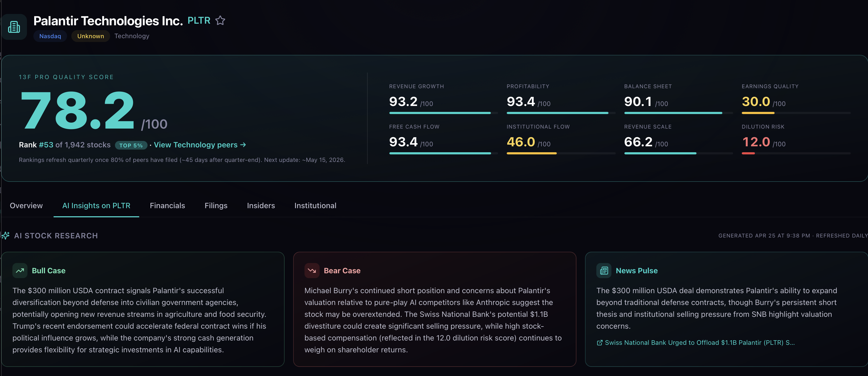Click the AI STOCK RESEARCH heading
Image resolution: width=868 pixels, height=376 pixels.
pyautogui.click(x=56, y=236)
